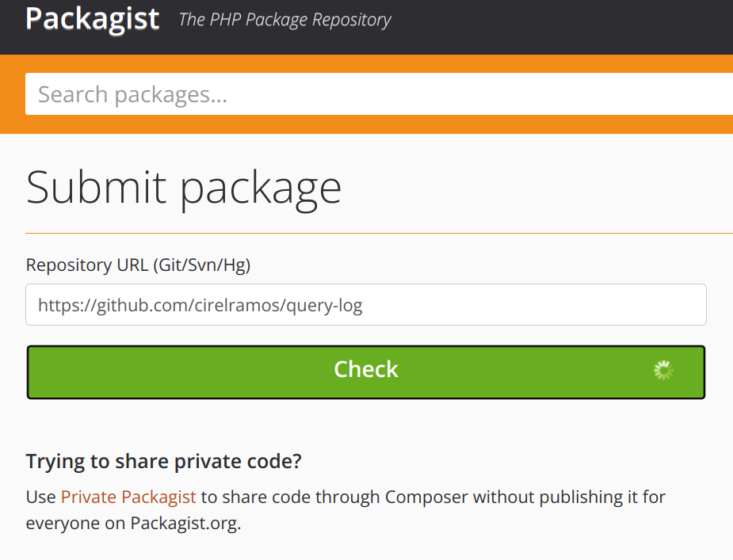Click empty dark header area right of tagline

[563, 24]
